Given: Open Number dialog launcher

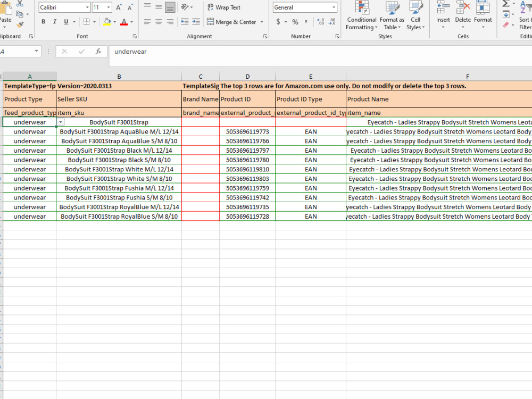Looking at the screenshot, I should [337, 36].
